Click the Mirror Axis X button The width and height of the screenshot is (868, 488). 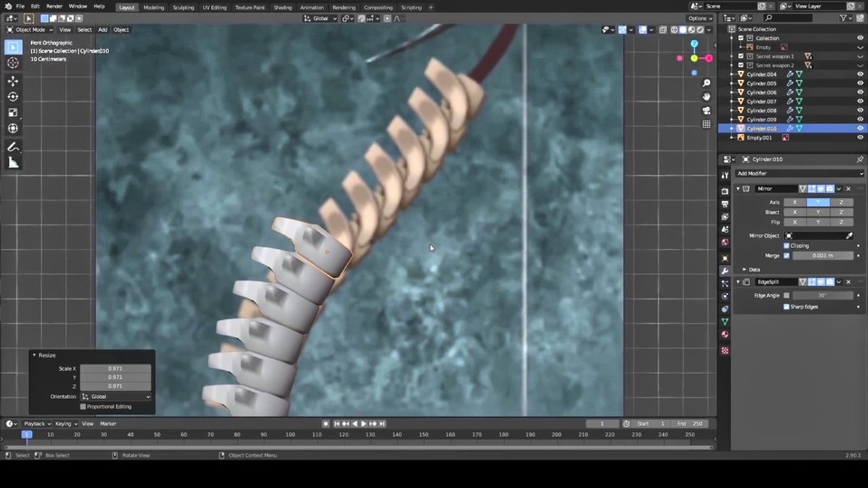795,202
